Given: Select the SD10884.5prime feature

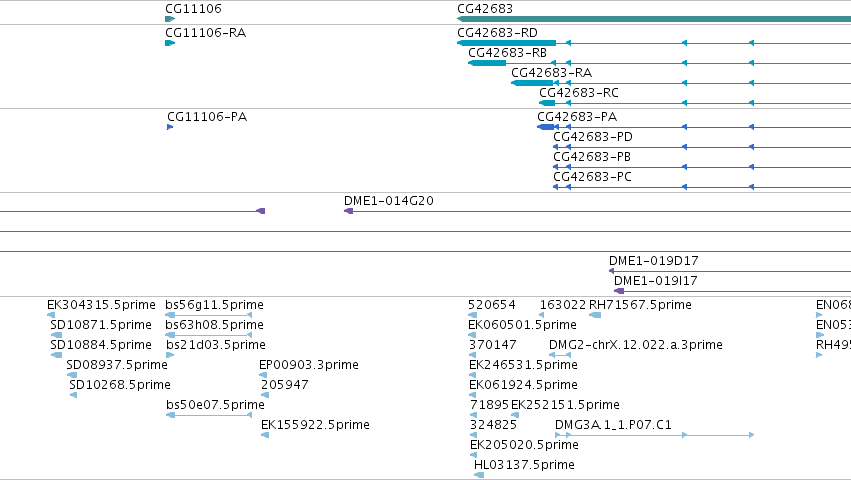Looking at the screenshot, I should tap(101, 345).
